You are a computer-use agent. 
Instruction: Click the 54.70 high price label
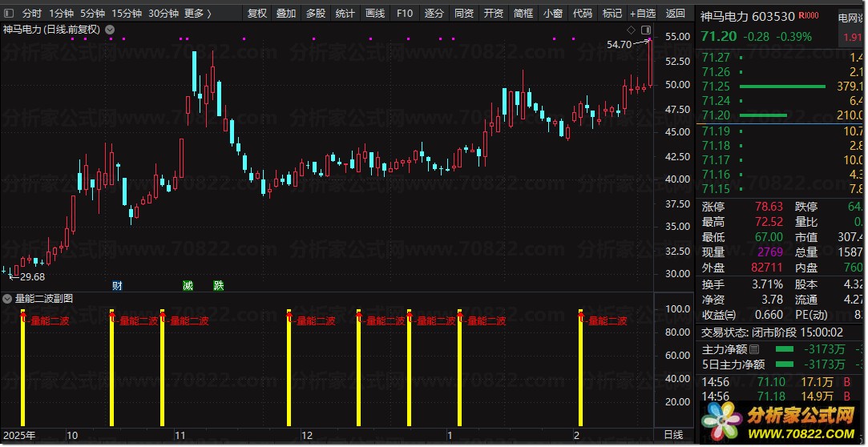point(619,44)
